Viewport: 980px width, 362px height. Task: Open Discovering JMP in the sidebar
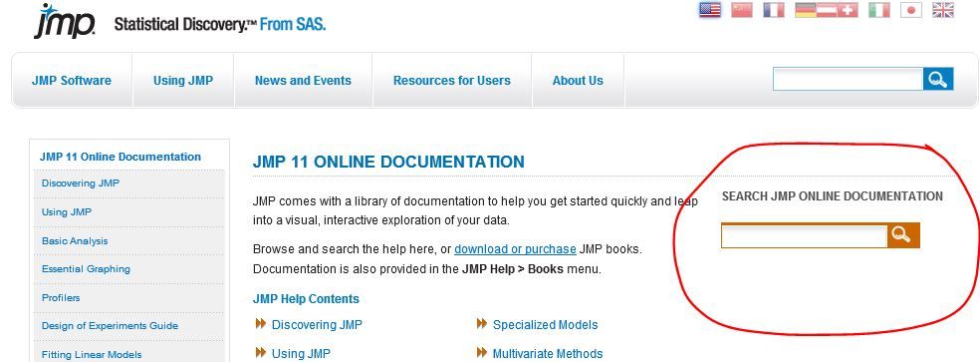pos(81,183)
